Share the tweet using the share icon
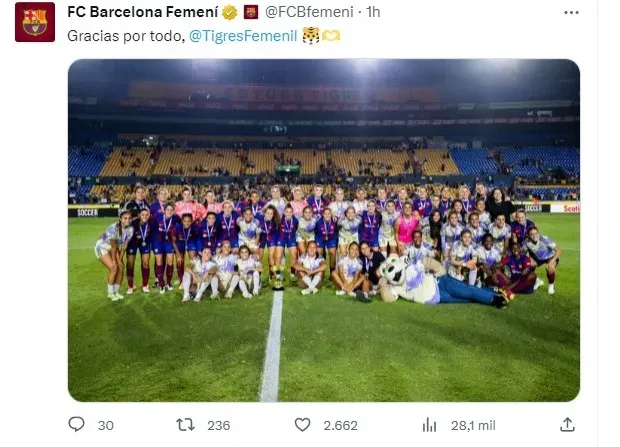Image resolution: width=620 pixels, height=447 pixels. (567, 424)
